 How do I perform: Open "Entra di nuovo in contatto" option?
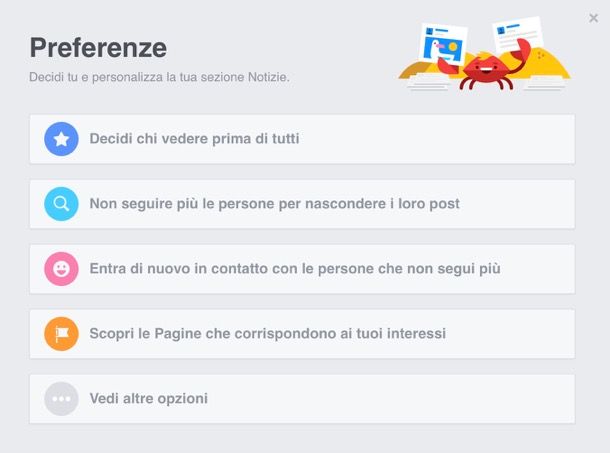pos(302,269)
